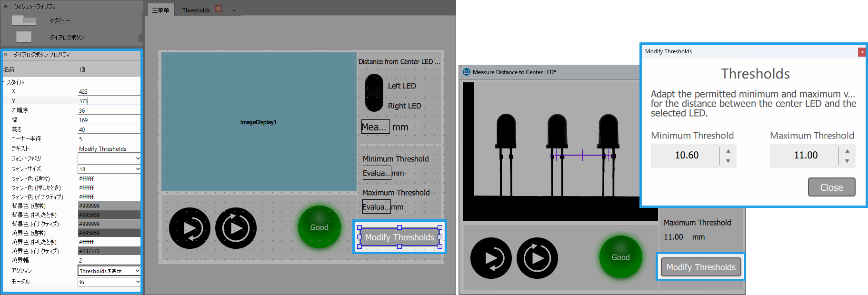
Task: Click Modify Thresholds button in running app
Action: click(x=700, y=267)
